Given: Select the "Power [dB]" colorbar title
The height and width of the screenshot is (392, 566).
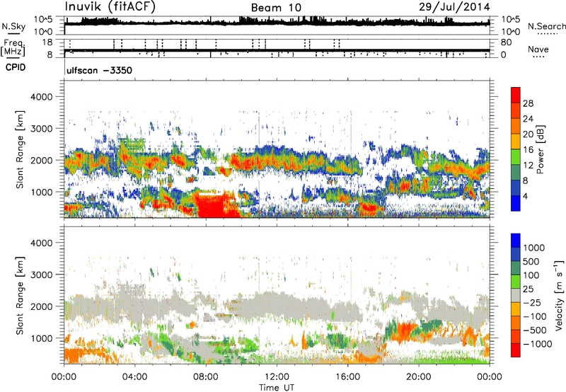Looking at the screenshot, I should point(540,149).
